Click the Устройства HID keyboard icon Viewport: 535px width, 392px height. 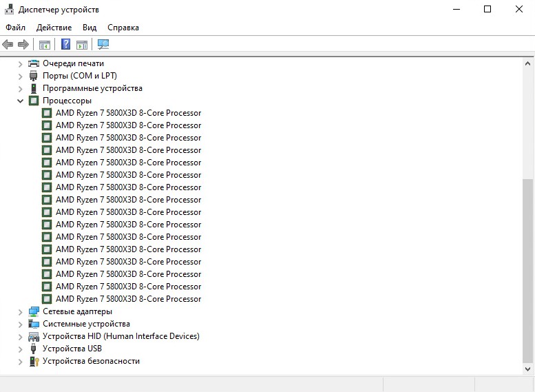click(x=34, y=337)
